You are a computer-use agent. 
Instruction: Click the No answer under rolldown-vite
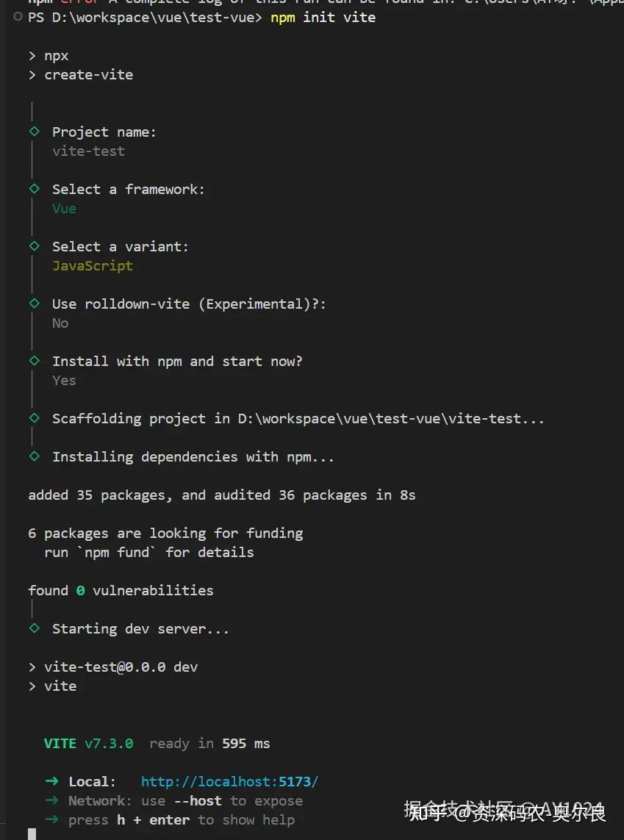[x=60, y=323]
